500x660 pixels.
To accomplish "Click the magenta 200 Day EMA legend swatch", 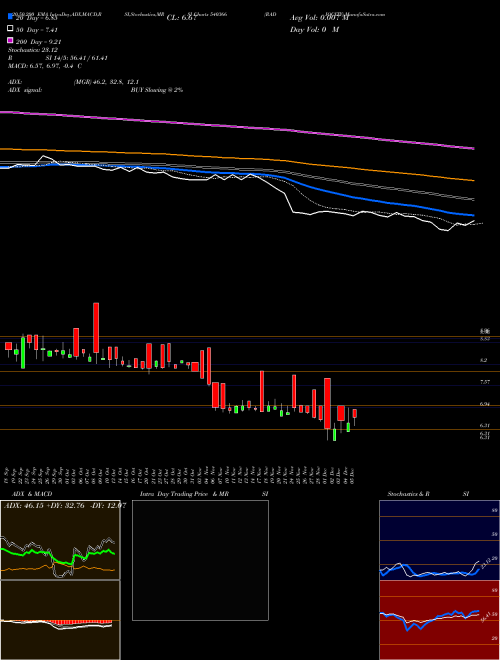I will coord(10,41).
